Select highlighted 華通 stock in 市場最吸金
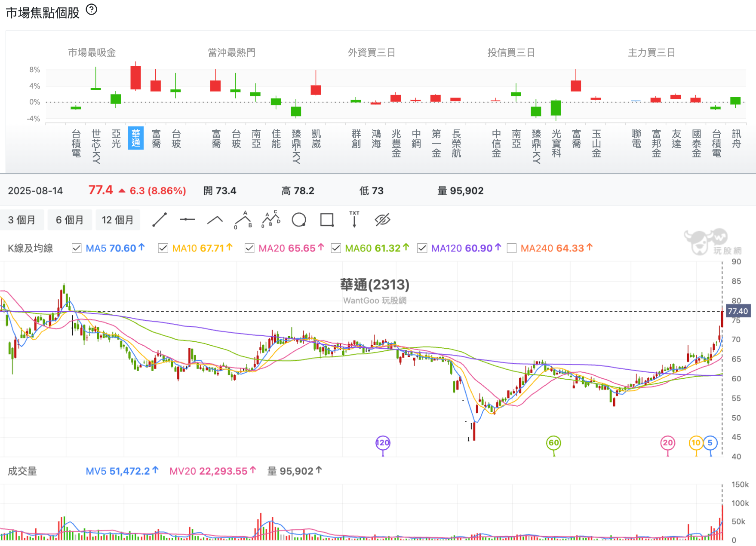Viewport: 756px width, 546px height. (x=136, y=138)
